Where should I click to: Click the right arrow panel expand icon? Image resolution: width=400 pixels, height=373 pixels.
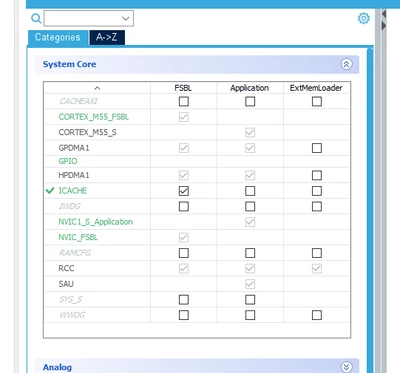pyautogui.click(x=384, y=26)
